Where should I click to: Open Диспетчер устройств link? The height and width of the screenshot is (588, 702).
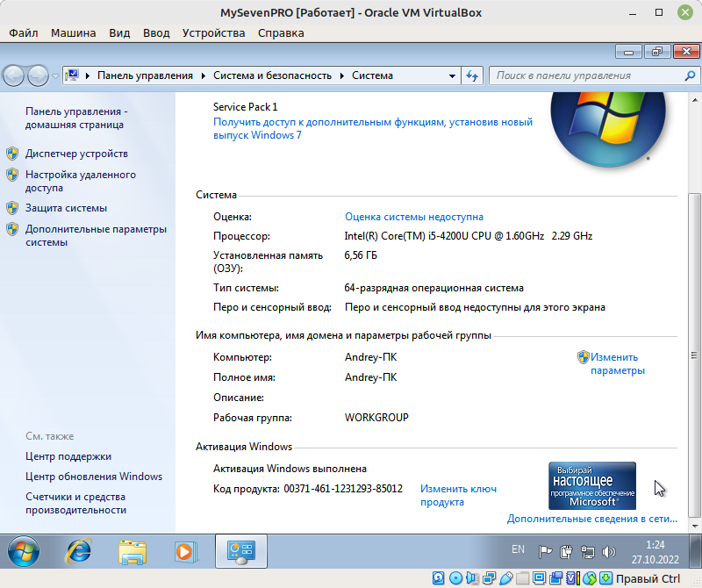coord(76,154)
